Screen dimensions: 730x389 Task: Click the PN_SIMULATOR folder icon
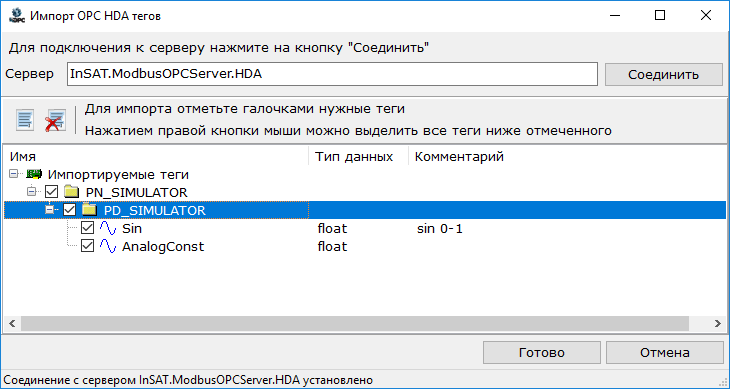71,192
